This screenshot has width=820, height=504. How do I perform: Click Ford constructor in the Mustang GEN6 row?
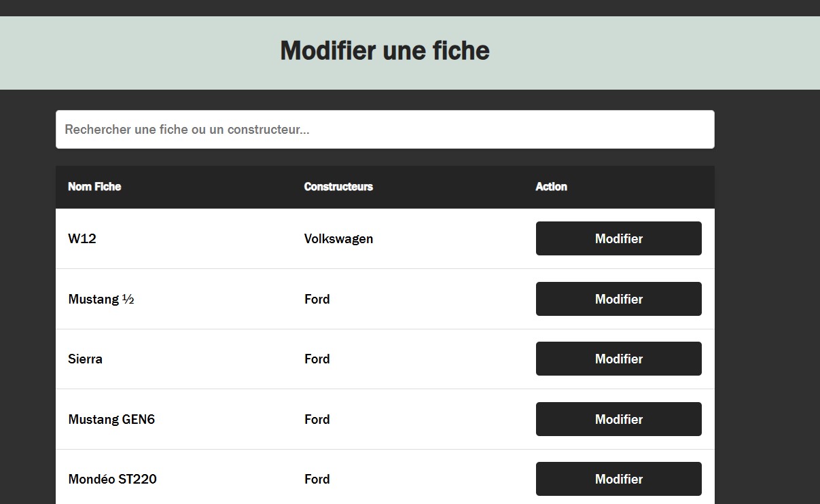[317, 420]
